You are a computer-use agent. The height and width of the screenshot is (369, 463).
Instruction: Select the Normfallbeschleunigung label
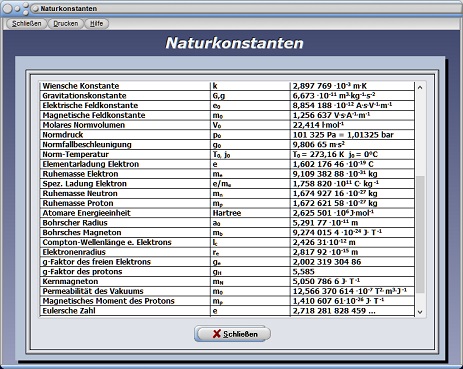click(x=87, y=144)
